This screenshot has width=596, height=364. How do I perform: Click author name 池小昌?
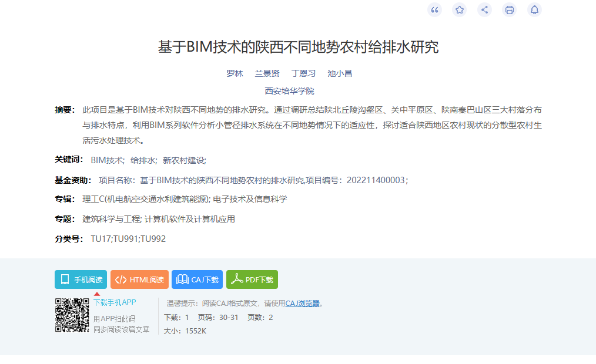click(x=340, y=73)
